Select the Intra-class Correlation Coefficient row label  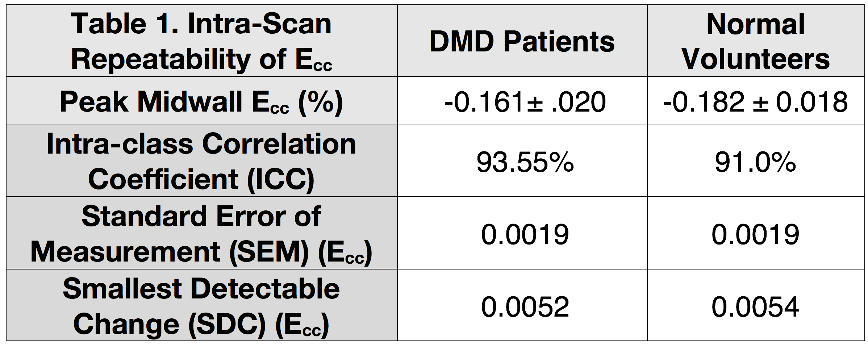coord(201,161)
